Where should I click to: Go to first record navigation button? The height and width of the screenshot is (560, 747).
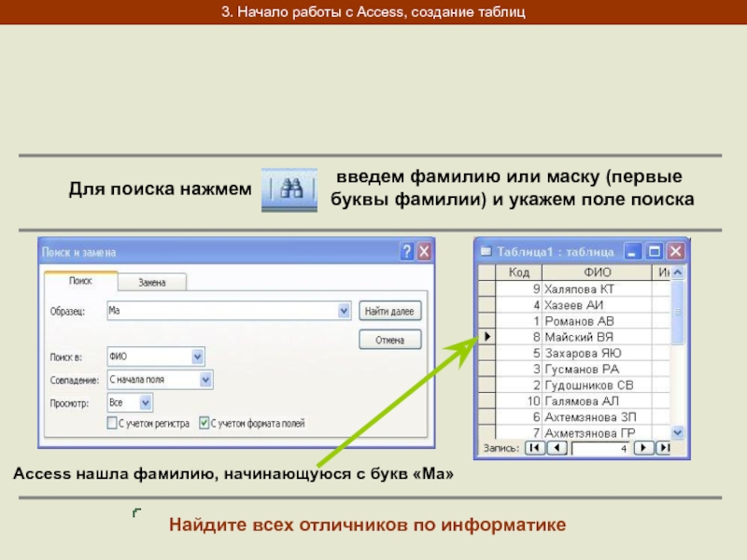[534, 449]
